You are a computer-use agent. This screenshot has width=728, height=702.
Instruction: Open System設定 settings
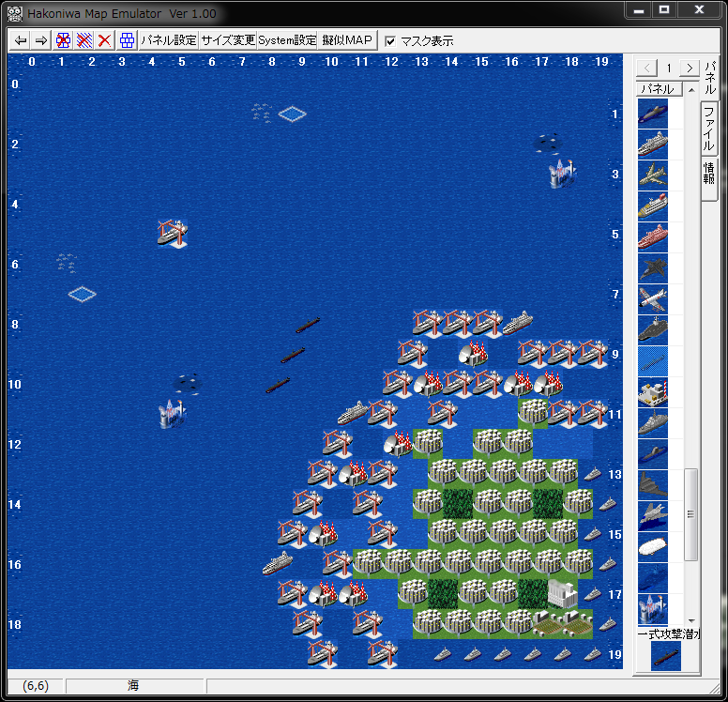point(287,40)
